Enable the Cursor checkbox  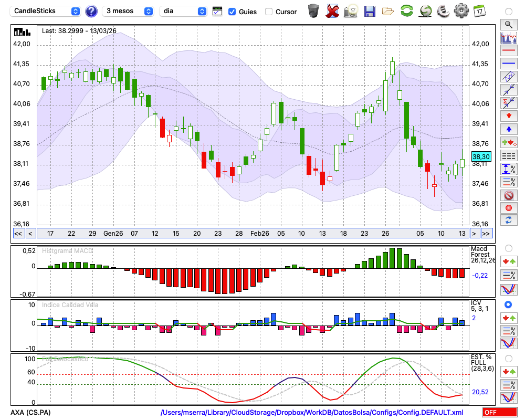coord(269,12)
